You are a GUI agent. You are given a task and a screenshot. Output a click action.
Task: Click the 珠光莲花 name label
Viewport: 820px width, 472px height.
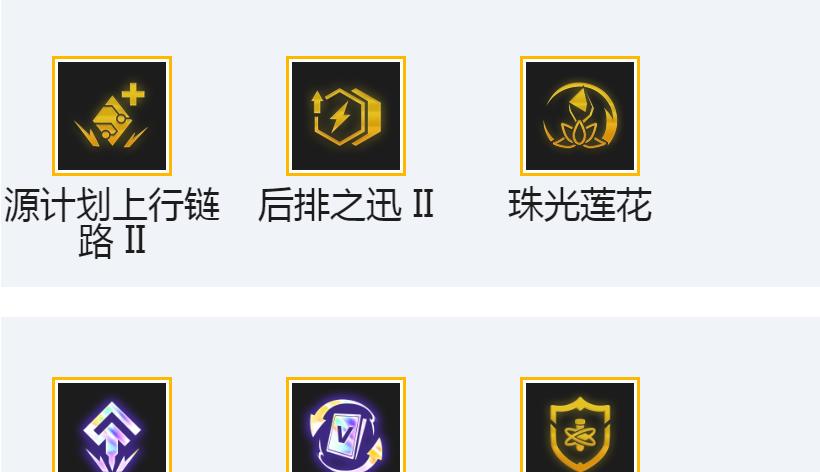coord(579,204)
